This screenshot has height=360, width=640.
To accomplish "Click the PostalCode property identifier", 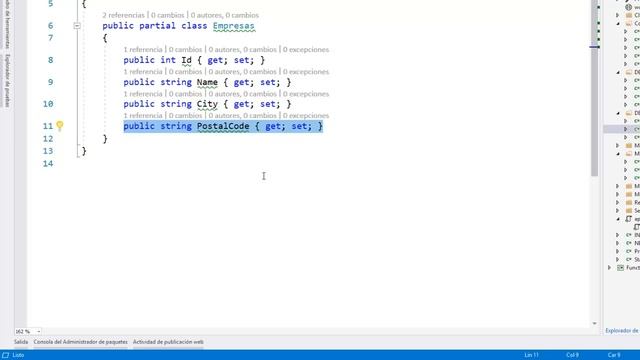I will [x=223, y=126].
